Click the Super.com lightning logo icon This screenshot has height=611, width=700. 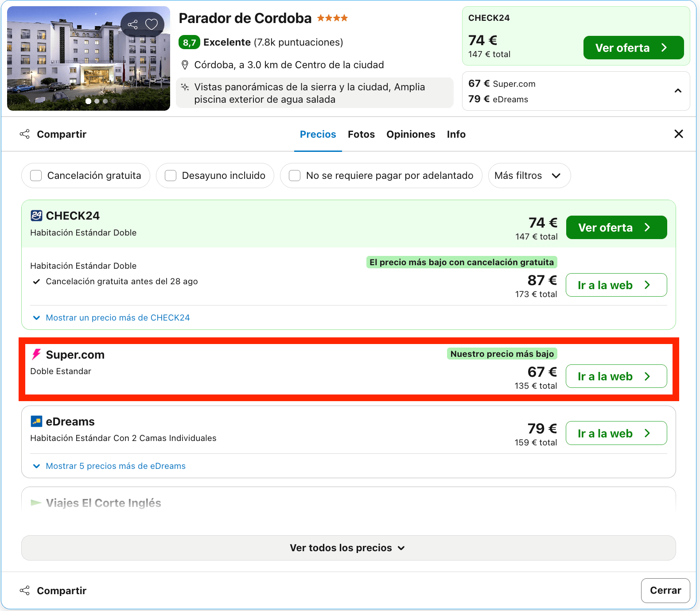point(36,354)
